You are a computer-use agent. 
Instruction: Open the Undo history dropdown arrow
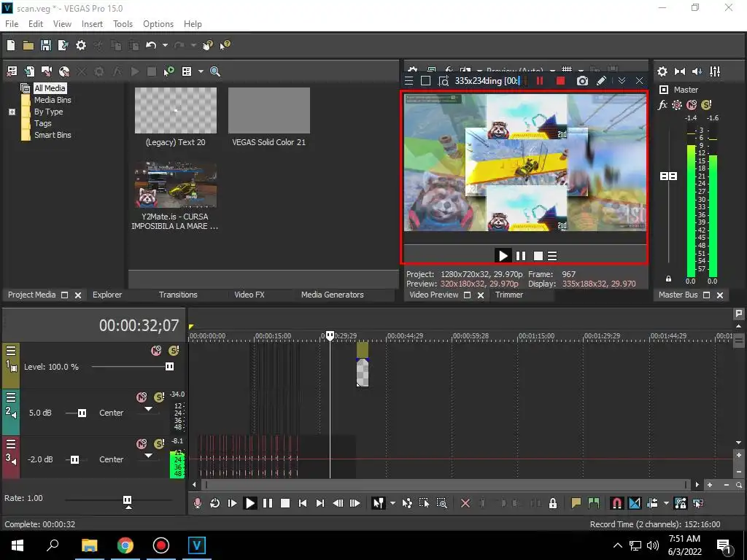click(165, 45)
